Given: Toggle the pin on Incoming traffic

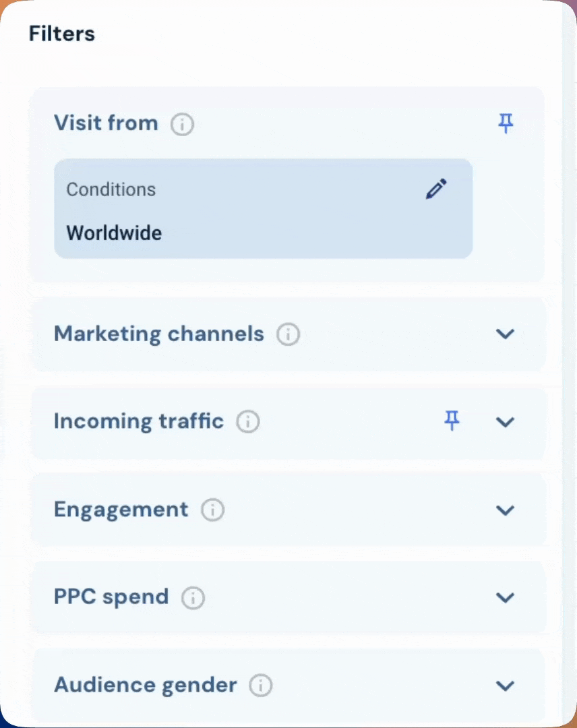Looking at the screenshot, I should click(452, 421).
